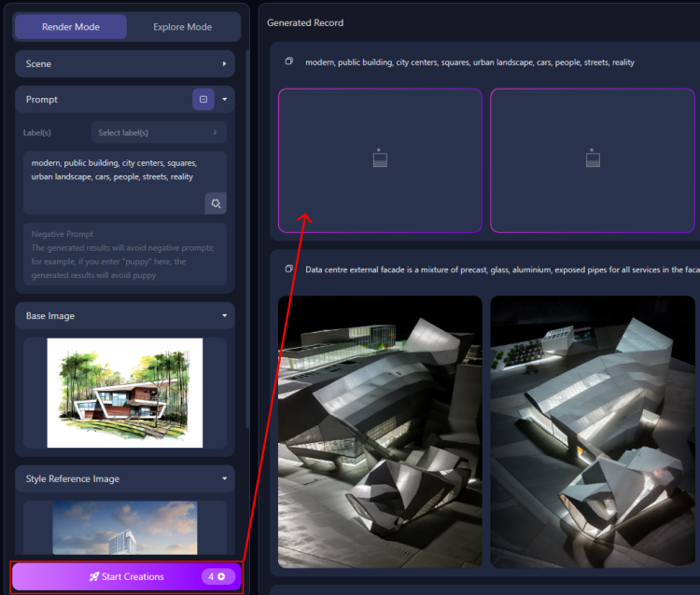
Task: Copy the 'Data centre external facade' prompt record
Action: [289, 270]
